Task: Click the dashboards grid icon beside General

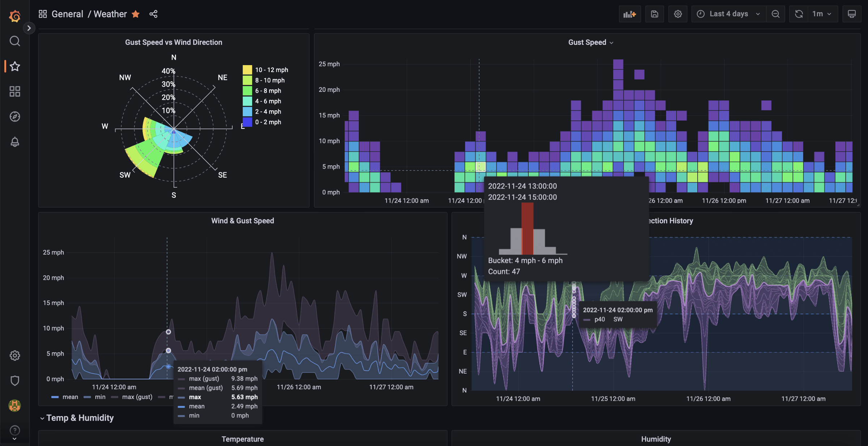Action: [x=43, y=14]
